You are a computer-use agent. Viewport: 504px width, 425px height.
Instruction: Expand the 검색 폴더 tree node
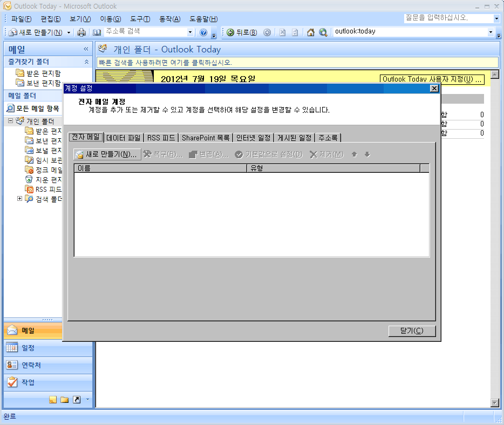click(x=19, y=199)
